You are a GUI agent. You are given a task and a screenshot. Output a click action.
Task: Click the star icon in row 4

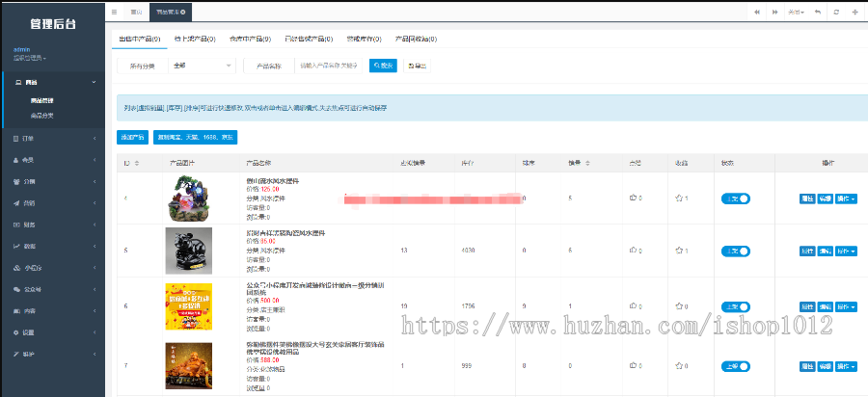[x=679, y=198]
